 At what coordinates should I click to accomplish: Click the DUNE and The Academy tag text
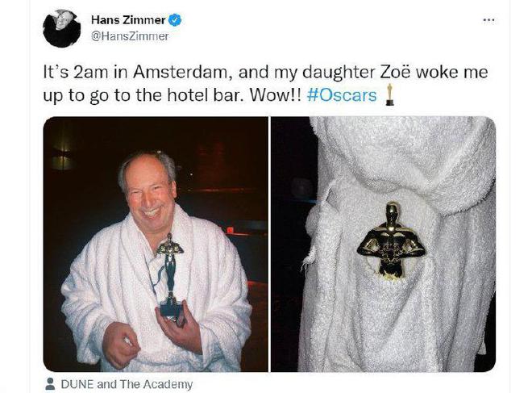[127, 384]
